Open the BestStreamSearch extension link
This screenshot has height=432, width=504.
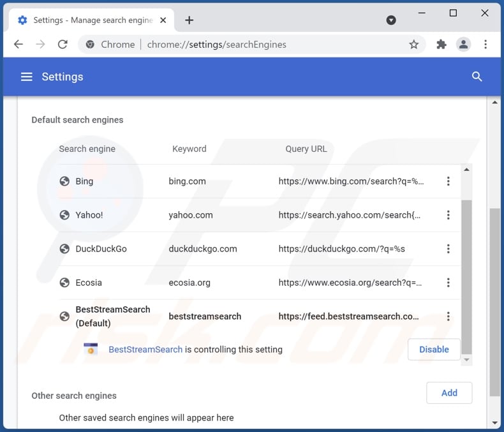point(145,350)
